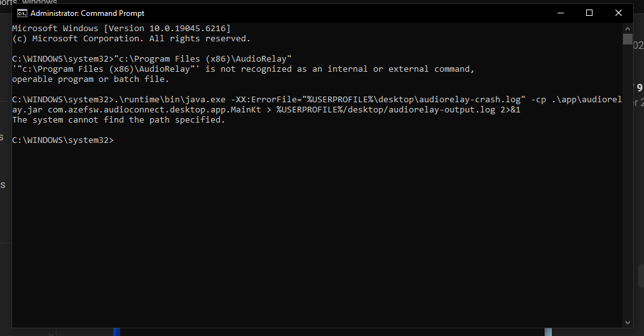Click the scrollbar up arrow
The width and height of the screenshot is (644, 336).
click(627, 27)
